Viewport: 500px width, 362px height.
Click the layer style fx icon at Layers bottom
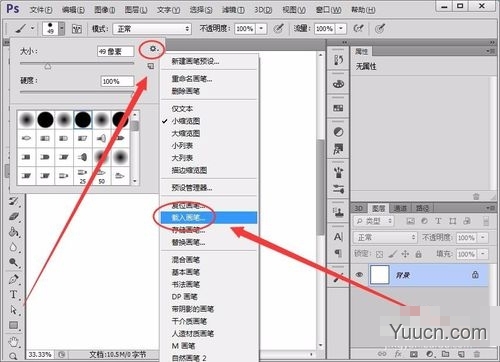[398, 354]
